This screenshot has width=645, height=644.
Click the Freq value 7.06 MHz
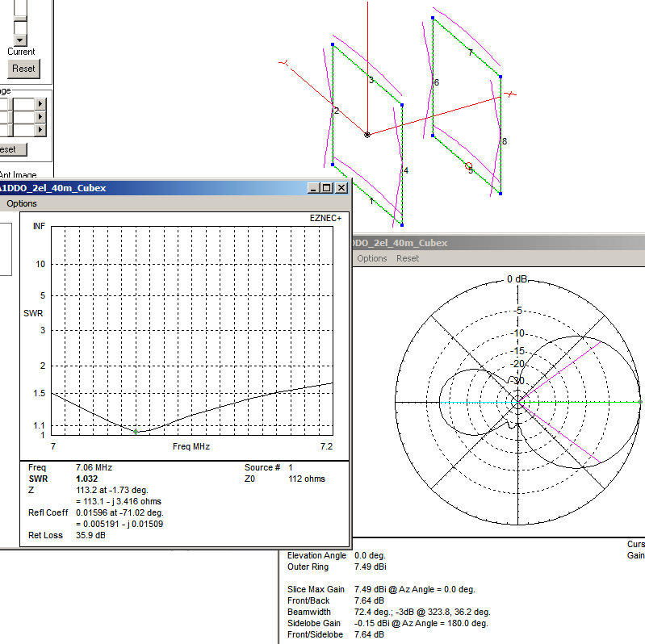coord(94,467)
